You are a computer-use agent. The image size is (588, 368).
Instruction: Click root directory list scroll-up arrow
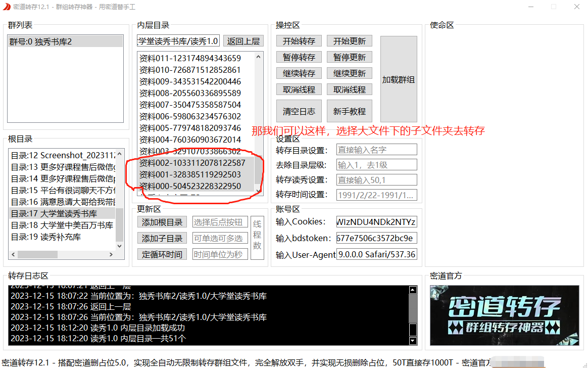tap(119, 154)
